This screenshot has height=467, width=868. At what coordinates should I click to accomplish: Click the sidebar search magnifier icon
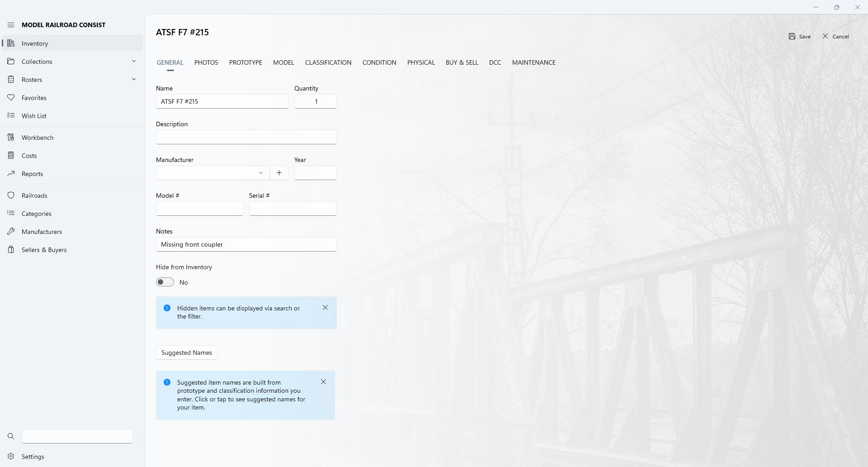click(x=11, y=436)
